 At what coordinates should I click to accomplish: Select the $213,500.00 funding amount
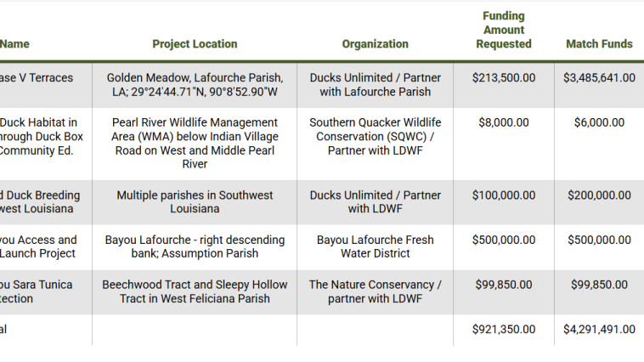(x=504, y=78)
